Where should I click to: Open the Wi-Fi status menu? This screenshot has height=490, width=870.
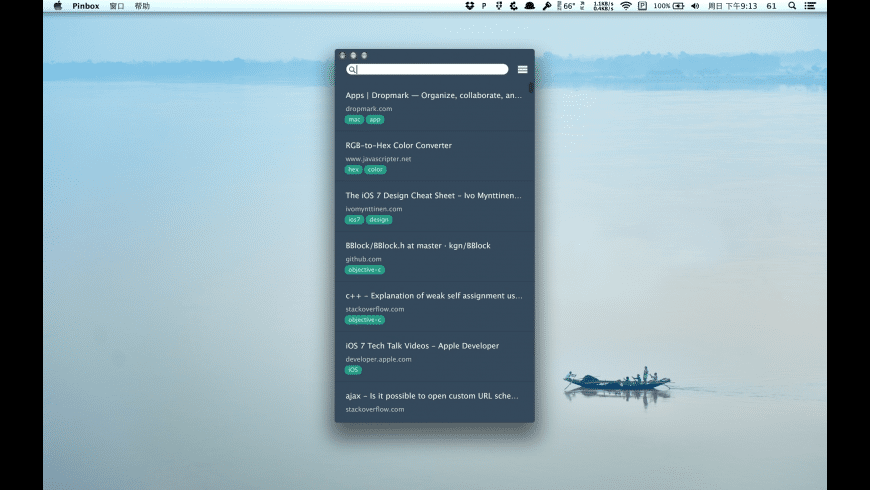(626, 6)
